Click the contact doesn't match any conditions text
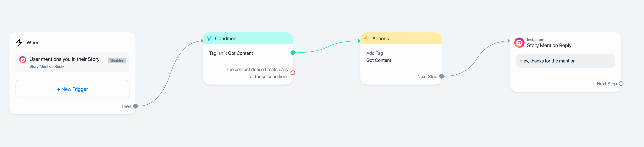Image resolution: width=644 pixels, height=147 pixels. [x=257, y=73]
